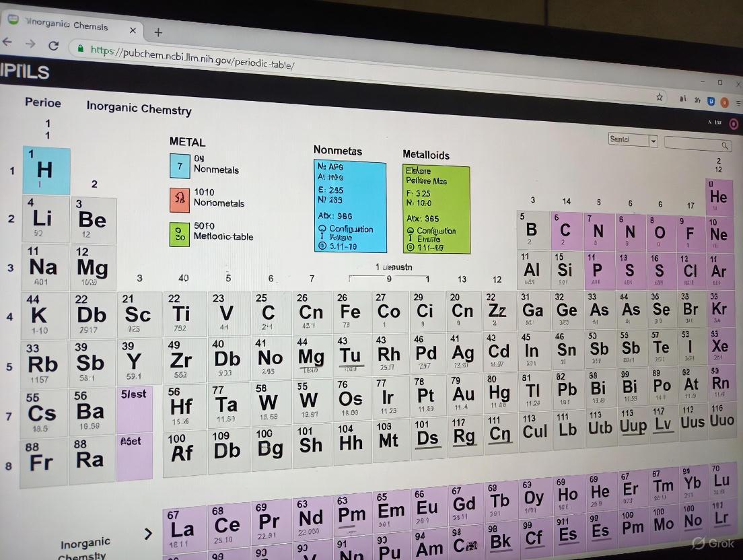Select the Ne element cell

(720, 234)
